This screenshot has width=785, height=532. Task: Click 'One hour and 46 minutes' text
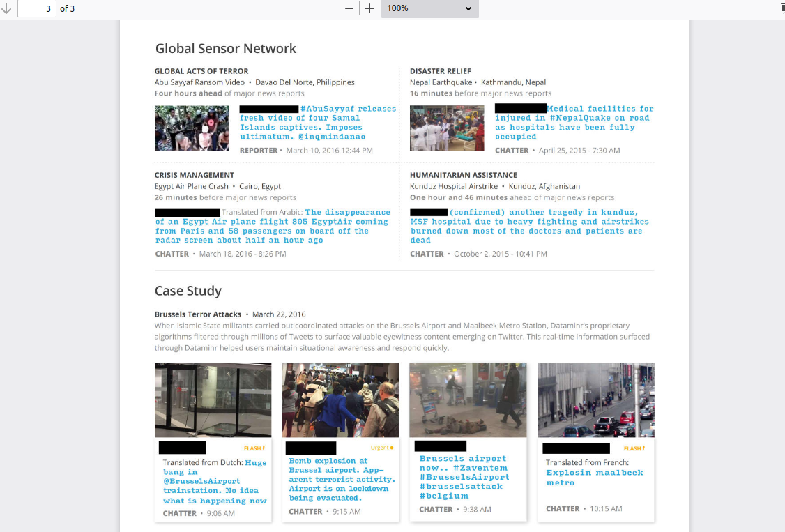[x=459, y=197]
